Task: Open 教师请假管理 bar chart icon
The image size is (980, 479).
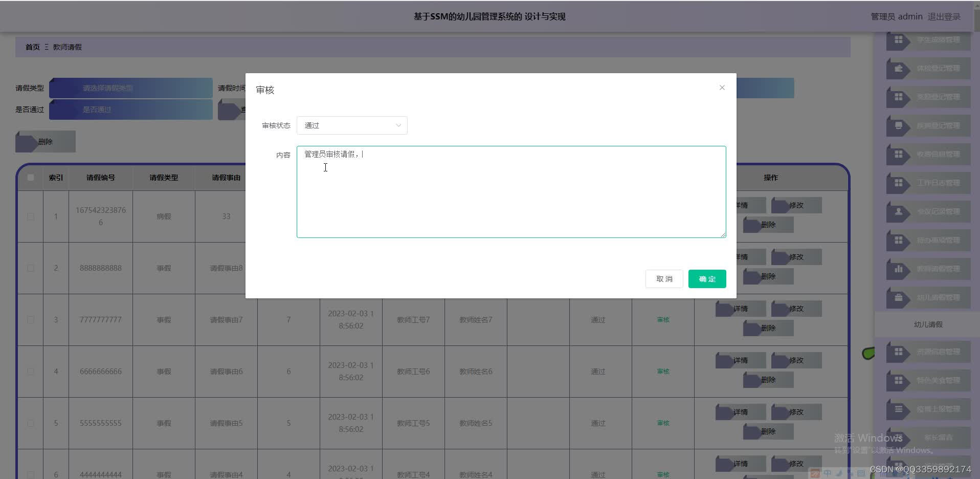Action: pos(898,269)
